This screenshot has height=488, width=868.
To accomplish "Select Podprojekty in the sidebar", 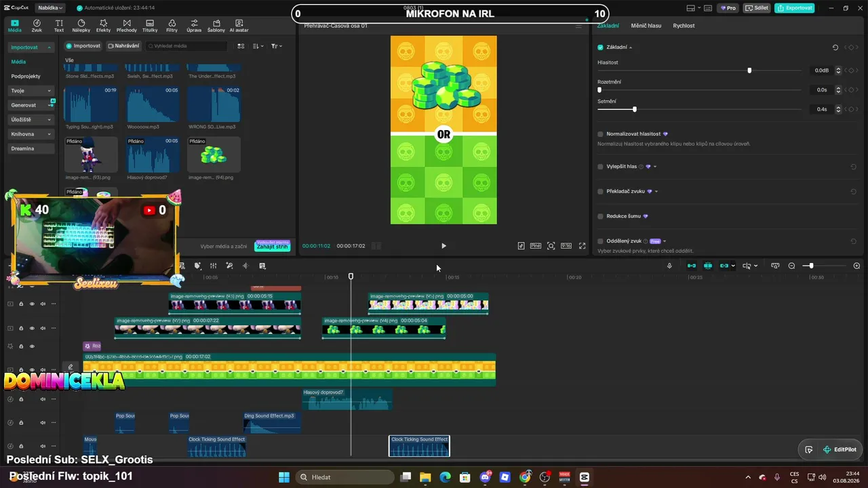I will tap(26, 77).
